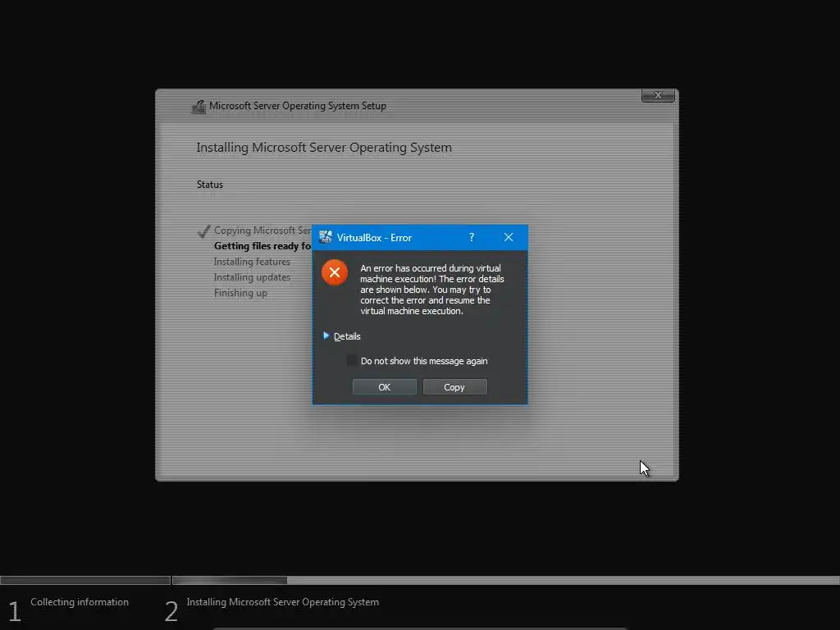Screen dimensions: 840x630
Task: Click the stage 1 collecting progress bar
Action: [85, 580]
